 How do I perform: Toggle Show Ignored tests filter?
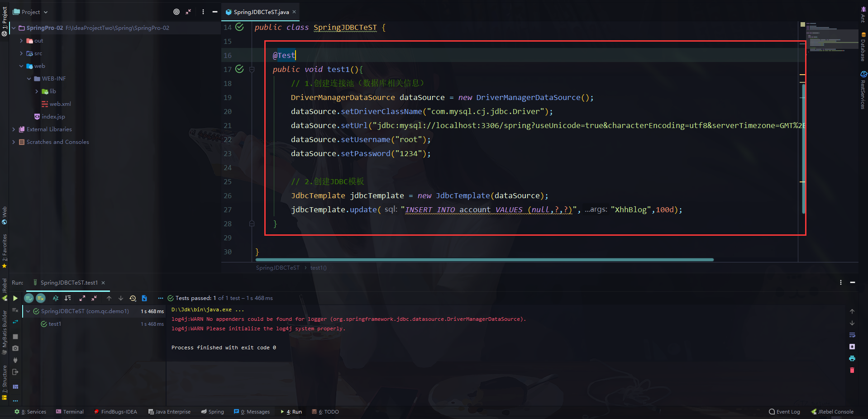(41, 298)
